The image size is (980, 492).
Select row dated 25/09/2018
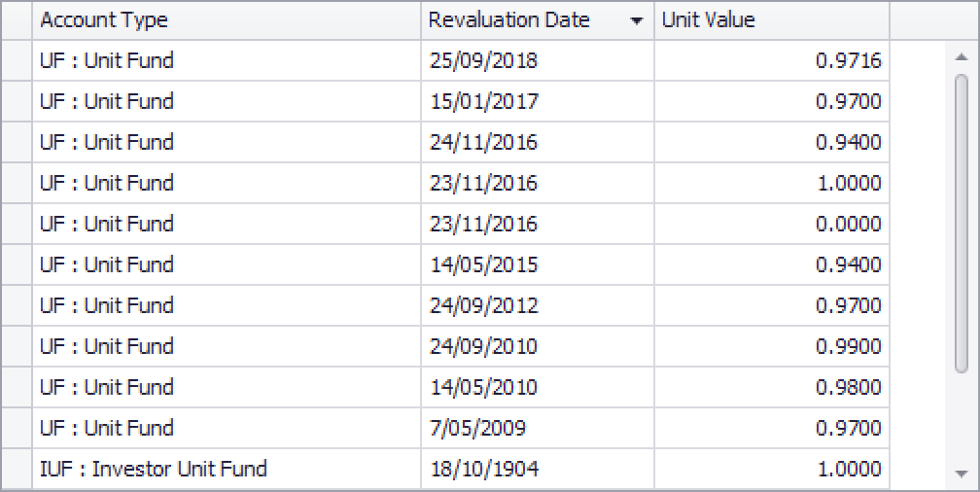pyautogui.click(x=461, y=60)
